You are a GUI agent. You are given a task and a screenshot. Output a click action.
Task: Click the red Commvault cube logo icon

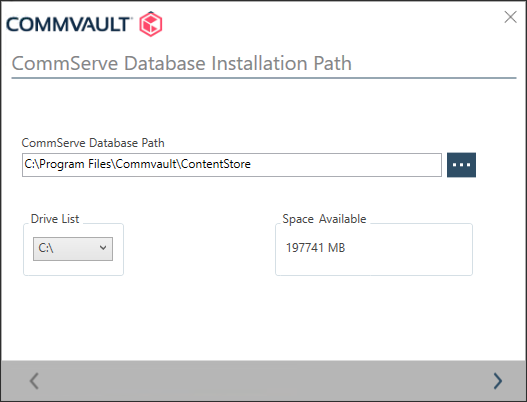pyautogui.click(x=151, y=24)
